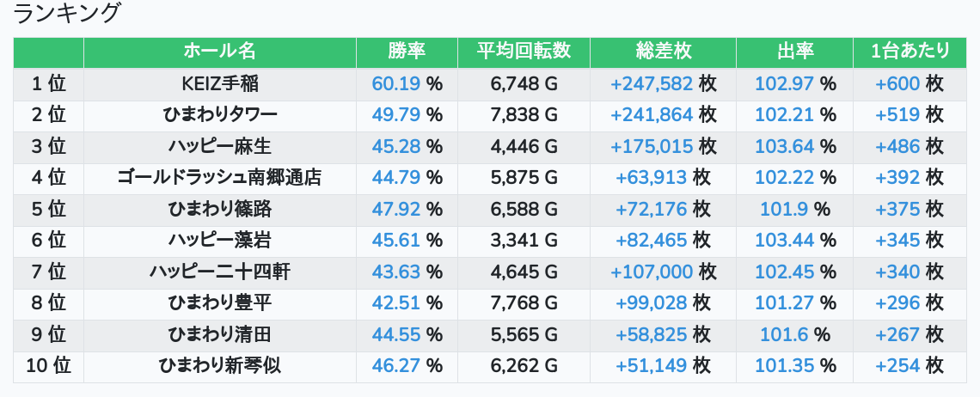Select the ハッピー麻生 hall name
This screenshot has width=980, height=397.
219,147
